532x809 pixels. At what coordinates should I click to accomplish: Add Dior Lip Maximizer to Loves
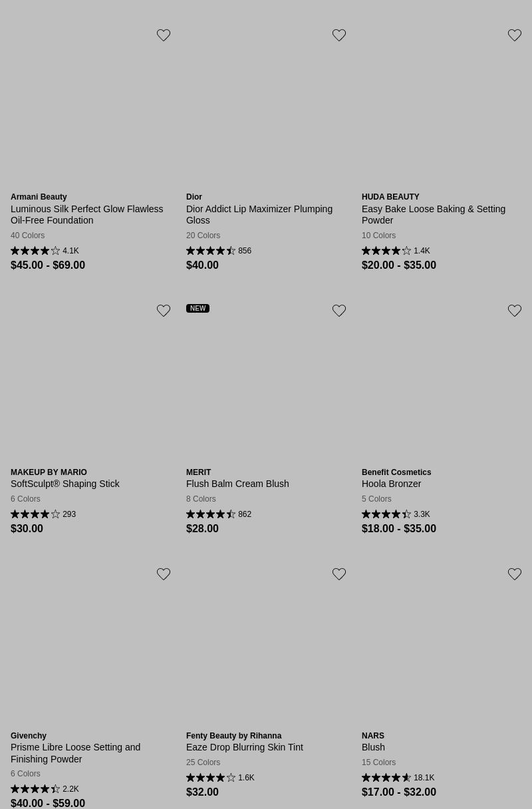click(339, 35)
